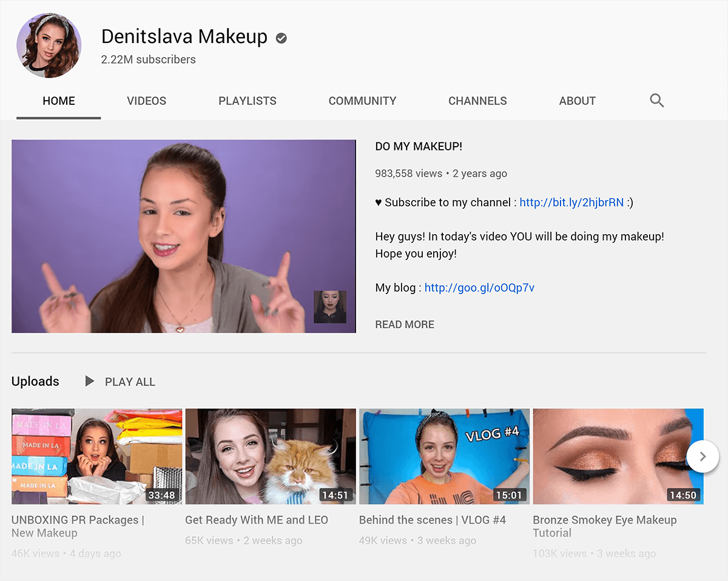Click the PLAY ALL text button
Viewport: 728px width, 581px height.
tap(130, 382)
